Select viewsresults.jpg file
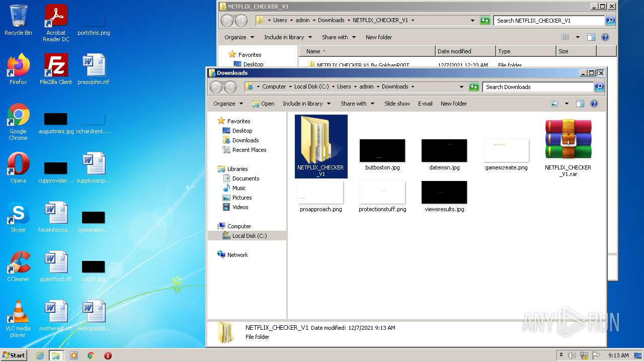 pyautogui.click(x=444, y=197)
